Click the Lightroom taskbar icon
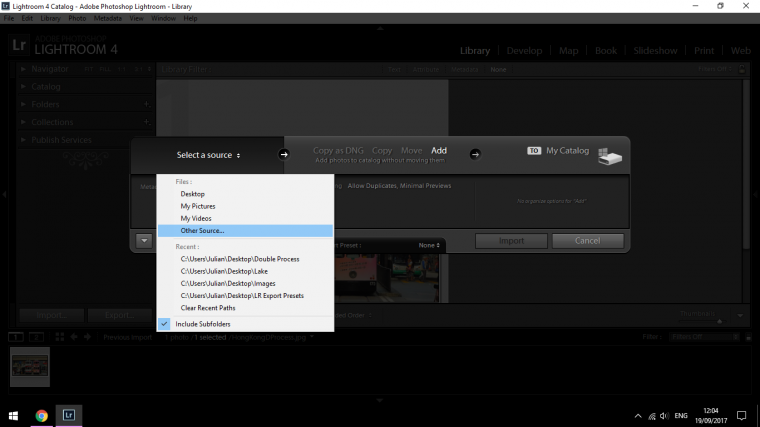Image resolution: width=760 pixels, height=427 pixels. click(x=68, y=415)
